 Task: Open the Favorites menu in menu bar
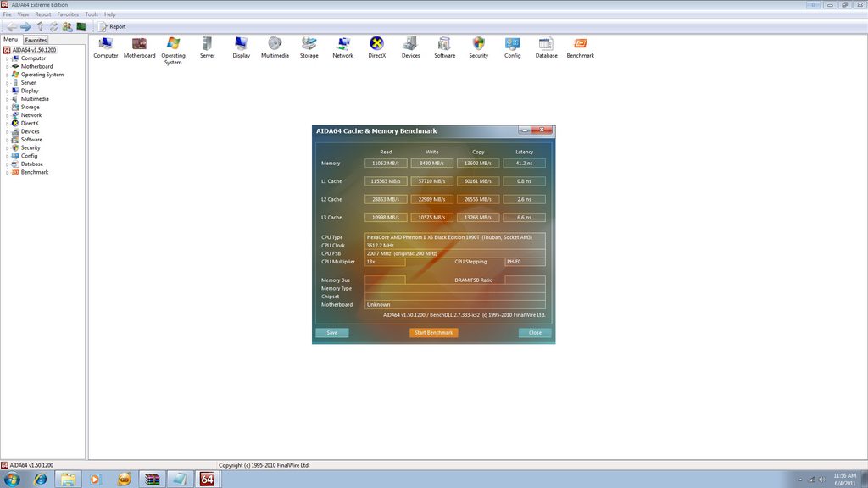tap(68, 14)
